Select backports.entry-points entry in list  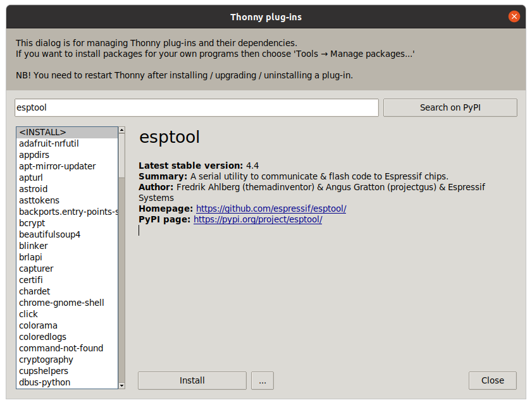point(67,212)
